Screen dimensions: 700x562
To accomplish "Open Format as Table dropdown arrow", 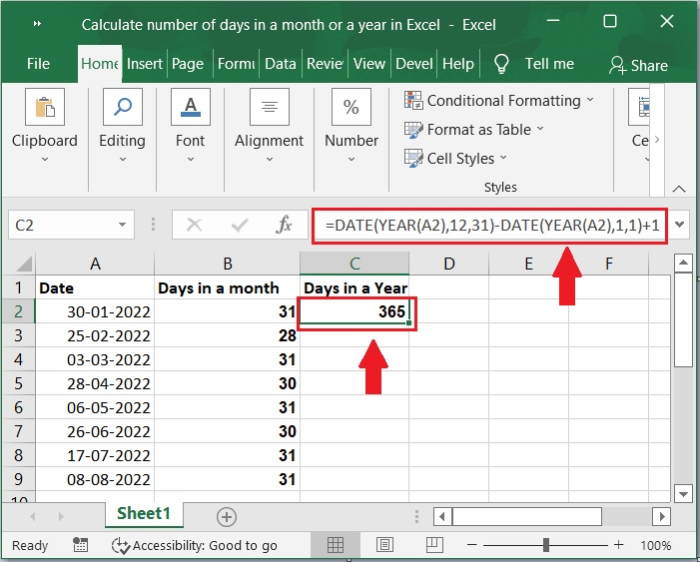I will 540,129.
